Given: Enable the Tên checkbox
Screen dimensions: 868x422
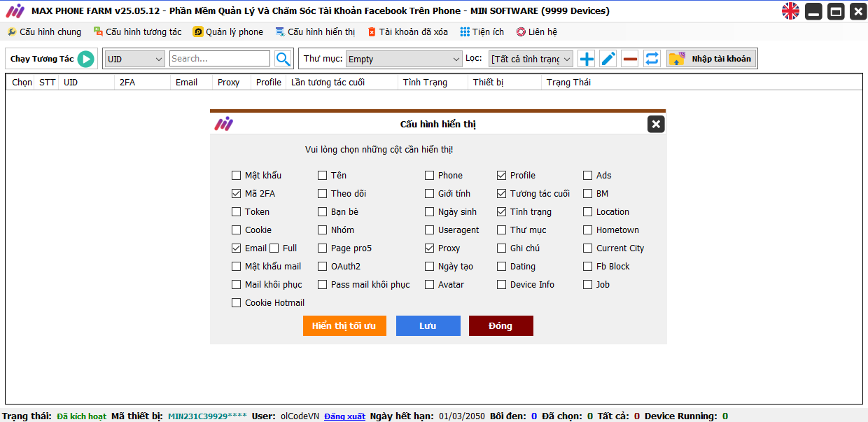Looking at the screenshot, I should 322,176.
